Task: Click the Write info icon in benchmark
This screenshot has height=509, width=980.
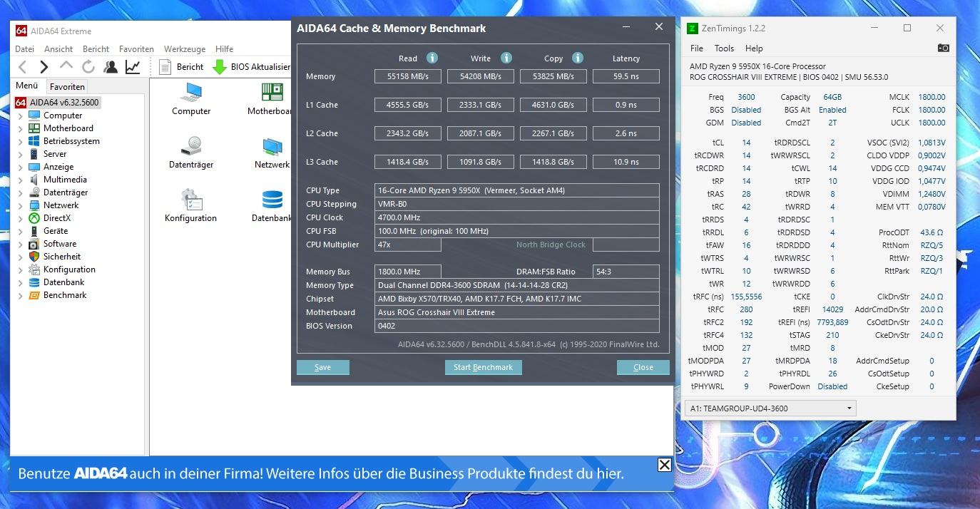Action: [506, 58]
